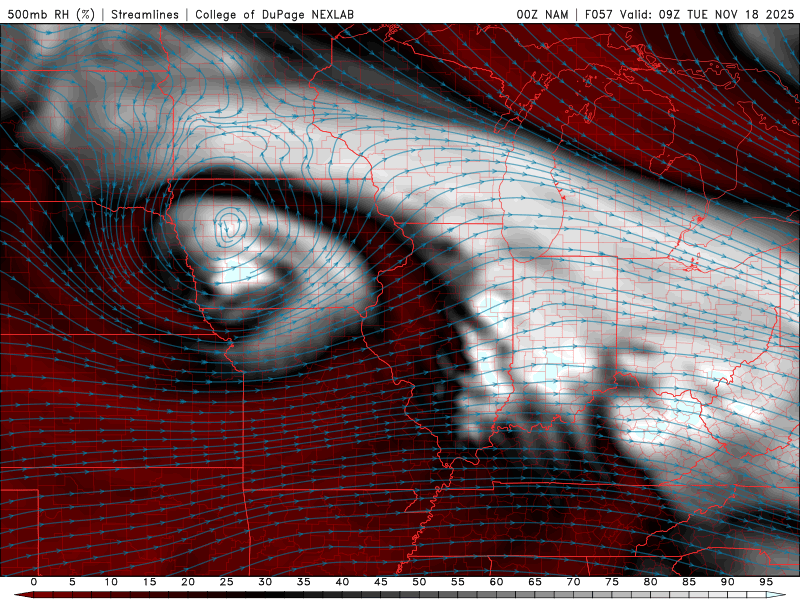The image size is (800, 600).
Task: Click the '95' colorbar label
Action: tap(766, 582)
